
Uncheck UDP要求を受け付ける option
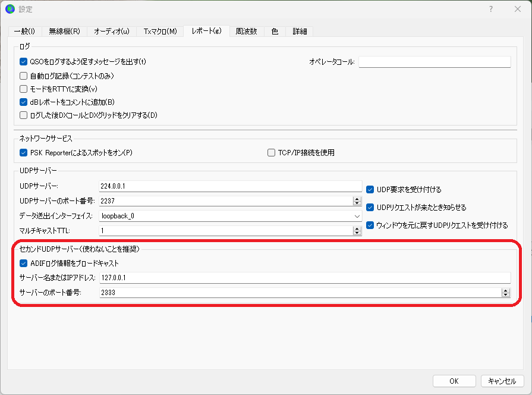pyautogui.click(x=370, y=190)
